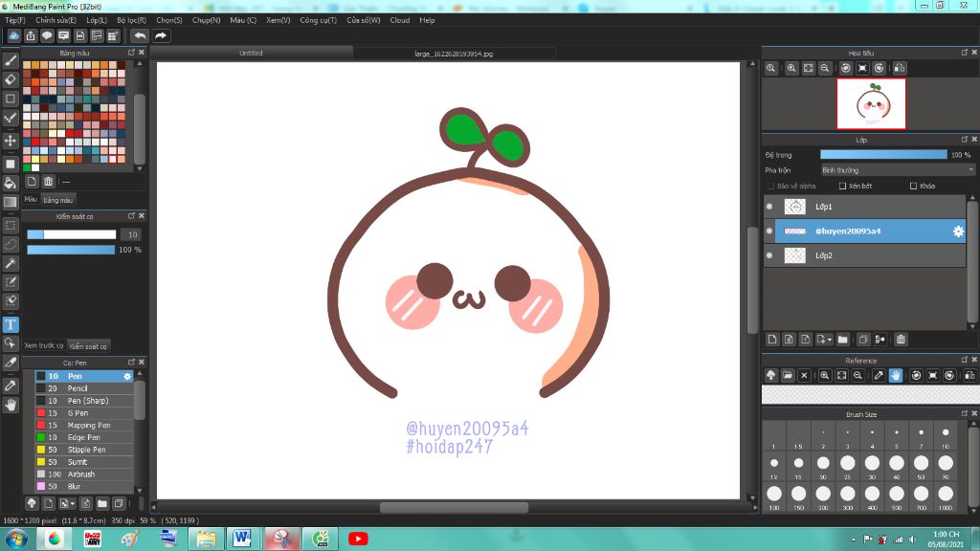Flip the canvas view in the navigator panel
This screenshot has height=551, width=980.
point(900,68)
